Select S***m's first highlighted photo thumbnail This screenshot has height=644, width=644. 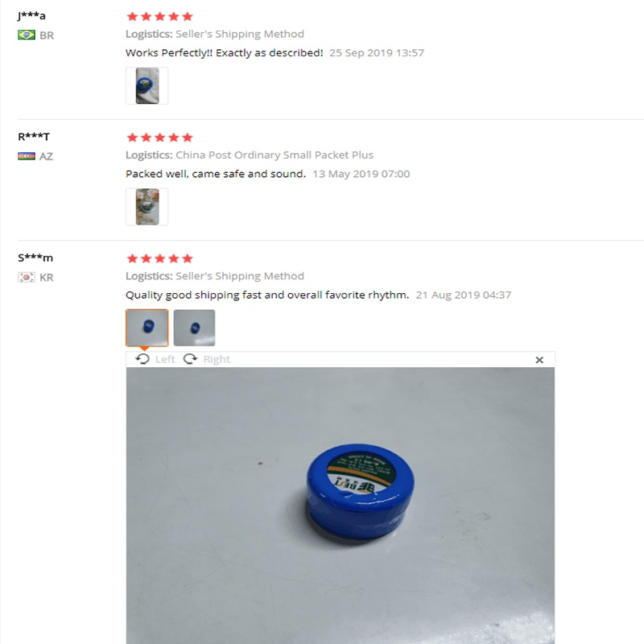[147, 328]
